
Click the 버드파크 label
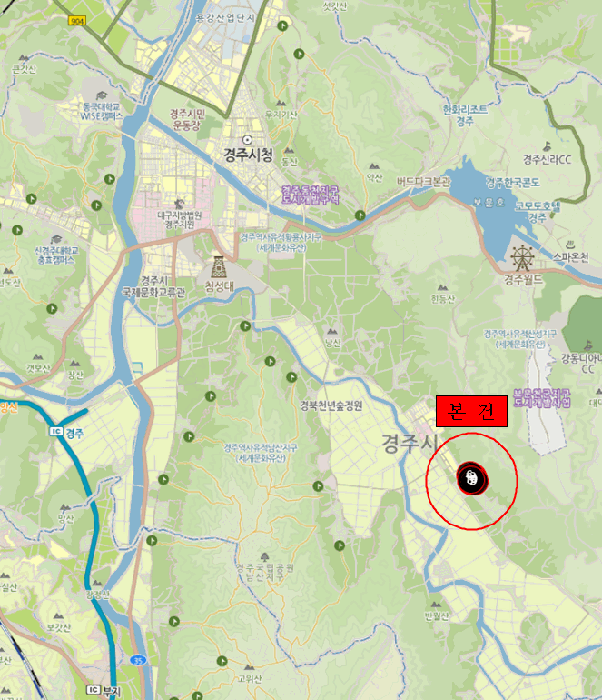[423, 182]
